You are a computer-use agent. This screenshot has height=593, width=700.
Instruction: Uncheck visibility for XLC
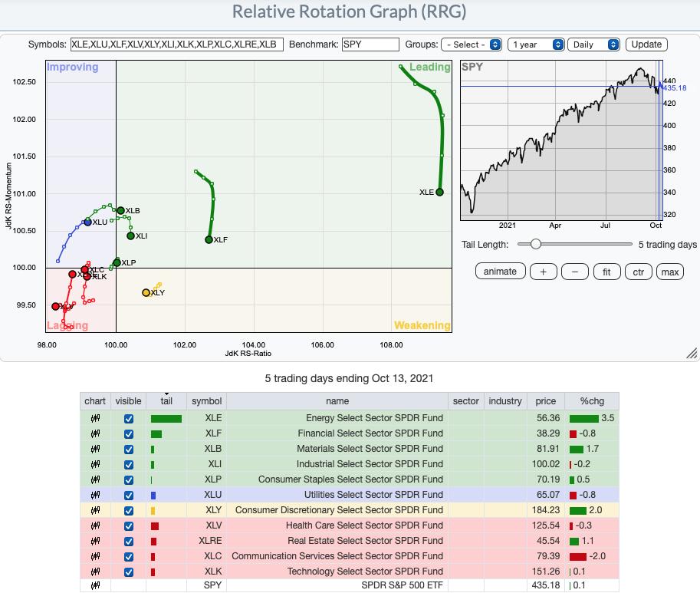pos(129,557)
